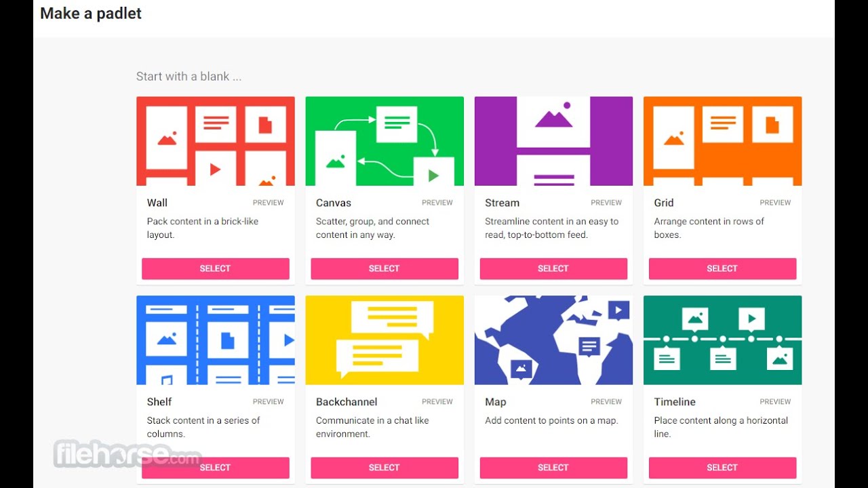Click the blue Shelf layout thumbnail

click(x=216, y=340)
